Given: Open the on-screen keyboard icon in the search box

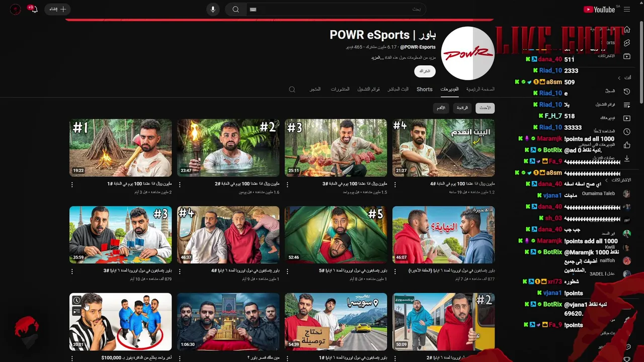Looking at the screenshot, I should (253, 10).
